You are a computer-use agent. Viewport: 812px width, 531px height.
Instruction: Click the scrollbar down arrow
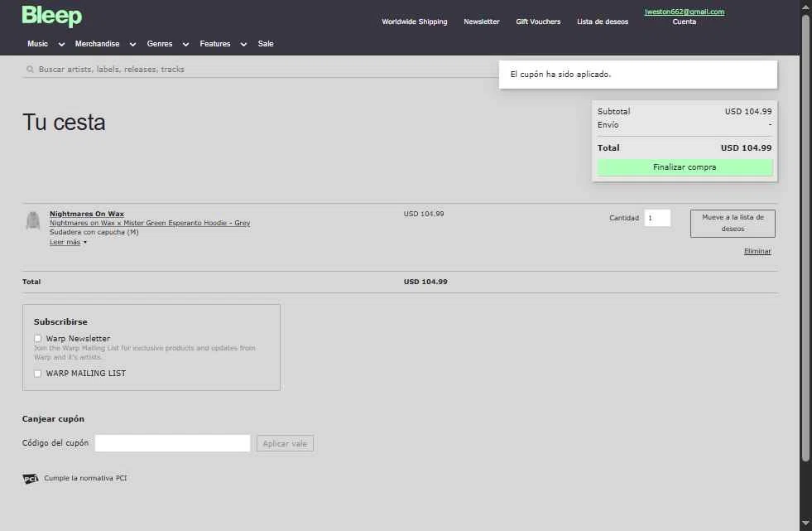pyautogui.click(x=805, y=523)
